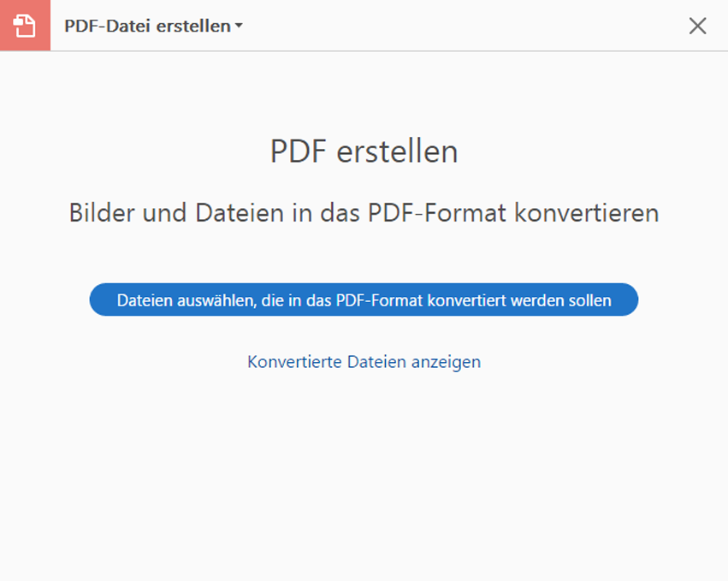Start conversion via the Dateien auswählen button
Viewport: 728px width, 581px height.
(x=364, y=299)
